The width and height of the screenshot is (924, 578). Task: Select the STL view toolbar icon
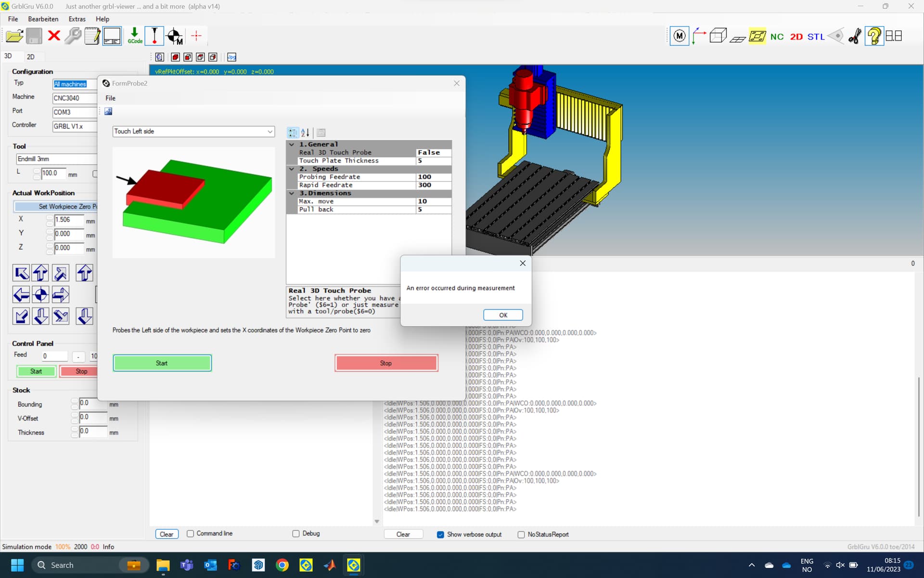tap(816, 37)
